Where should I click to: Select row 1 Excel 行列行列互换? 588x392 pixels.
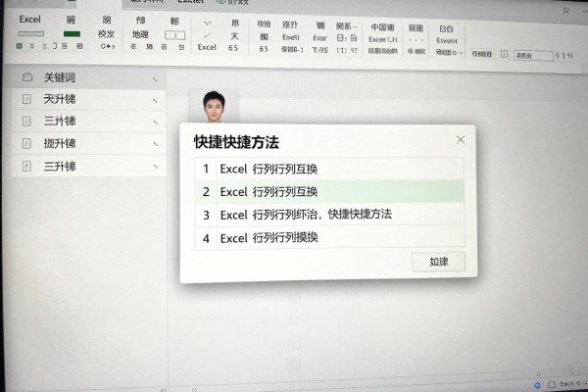tap(329, 169)
